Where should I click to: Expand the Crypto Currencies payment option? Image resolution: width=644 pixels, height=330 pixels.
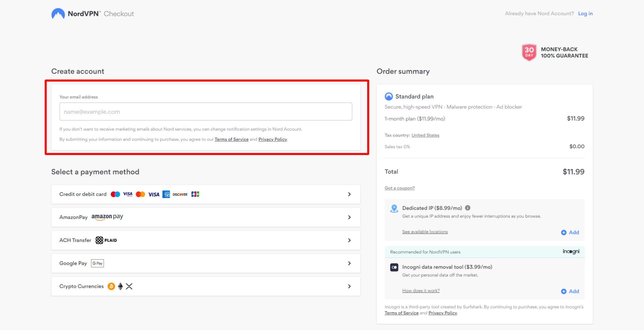click(206, 286)
